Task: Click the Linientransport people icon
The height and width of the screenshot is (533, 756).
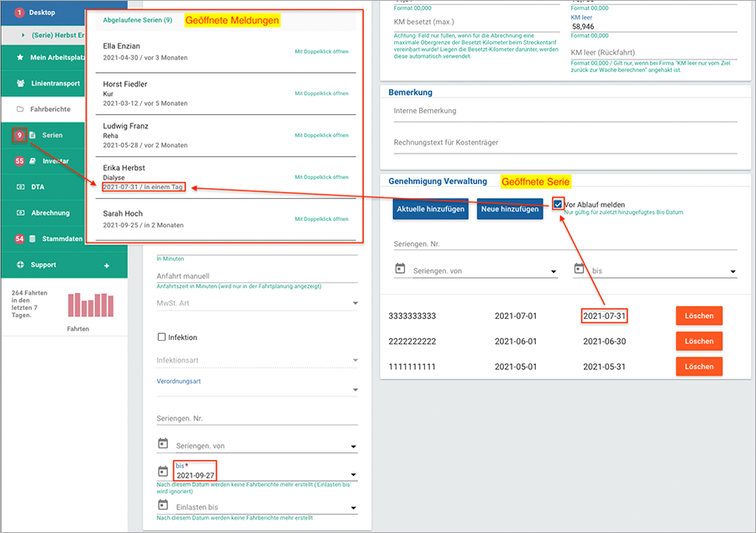Action: click(x=20, y=83)
